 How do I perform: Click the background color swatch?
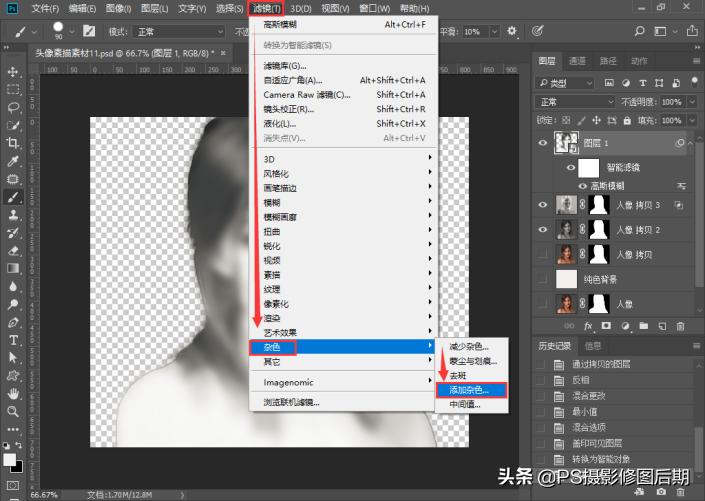click(18, 468)
